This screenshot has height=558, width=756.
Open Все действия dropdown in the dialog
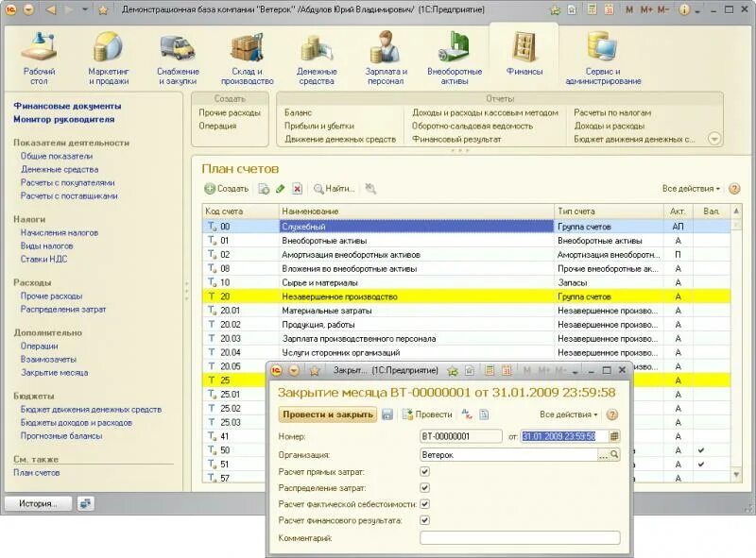coord(569,414)
